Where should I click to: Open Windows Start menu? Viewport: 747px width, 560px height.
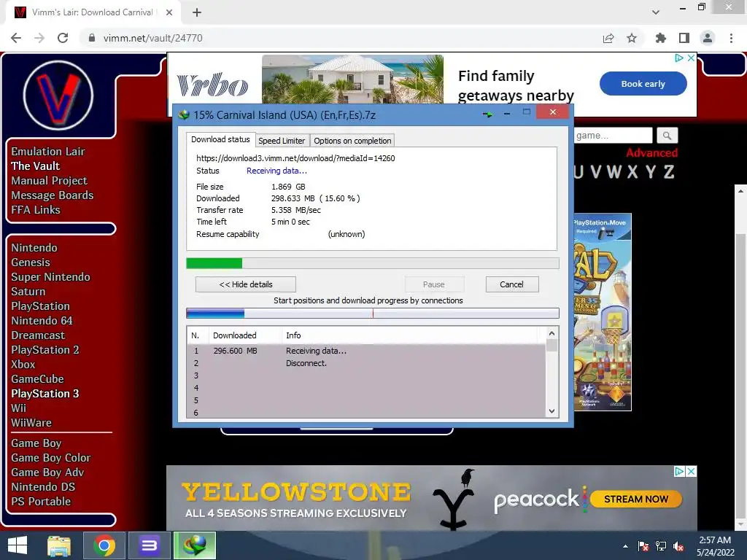coord(18,545)
